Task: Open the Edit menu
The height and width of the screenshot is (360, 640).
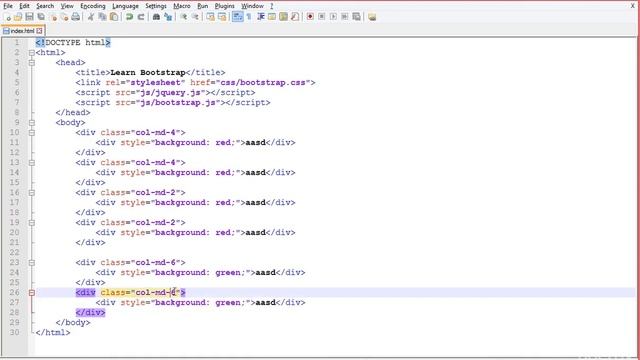Action: (24, 6)
